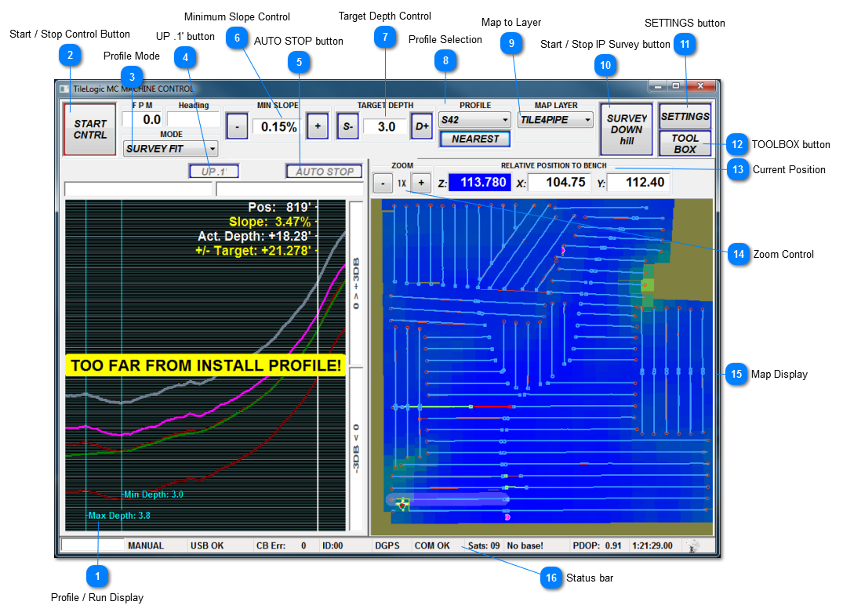Toggle the UP .1' button
The image size is (843, 616).
213,172
